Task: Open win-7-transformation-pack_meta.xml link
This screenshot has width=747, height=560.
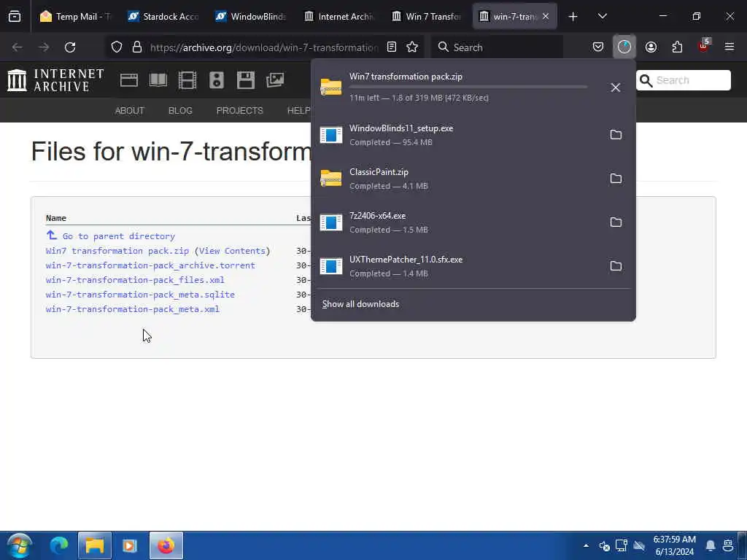Action: pyautogui.click(x=133, y=309)
